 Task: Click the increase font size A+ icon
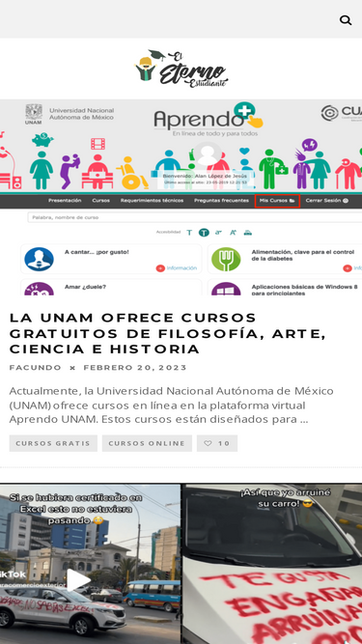tap(233, 233)
